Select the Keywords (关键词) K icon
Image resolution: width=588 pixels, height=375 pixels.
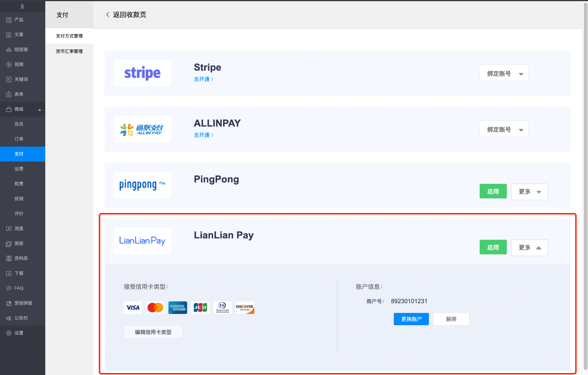(9, 79)
